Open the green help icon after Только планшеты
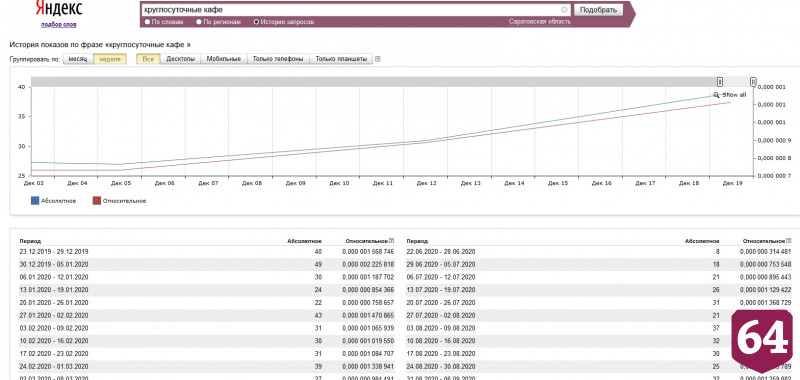The image size is (800, 380). pyautogui.click(x=378, y=59)
